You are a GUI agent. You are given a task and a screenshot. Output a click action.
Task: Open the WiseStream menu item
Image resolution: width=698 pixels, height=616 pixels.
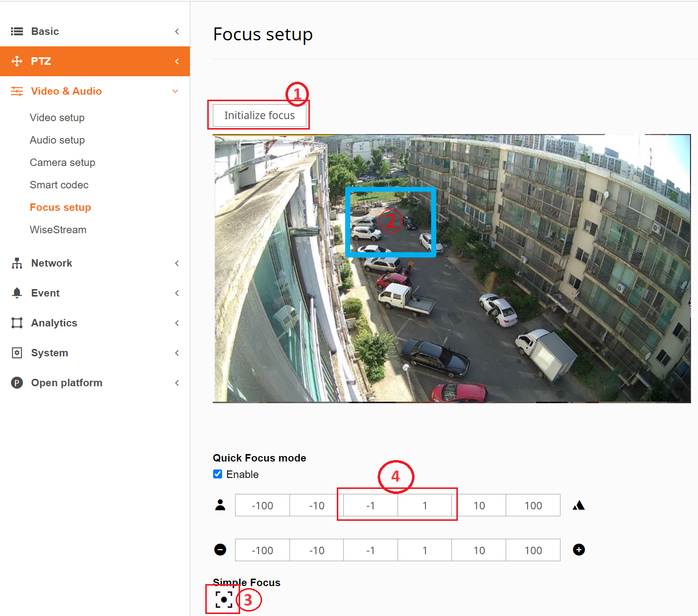click(x=58, y=230)
